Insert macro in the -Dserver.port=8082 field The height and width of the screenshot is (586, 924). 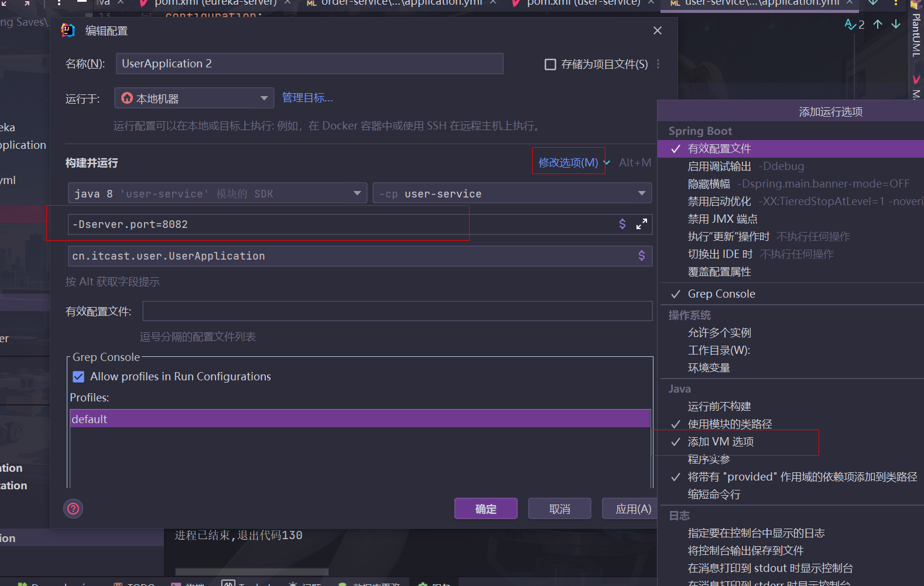click(x=622, y=224)
